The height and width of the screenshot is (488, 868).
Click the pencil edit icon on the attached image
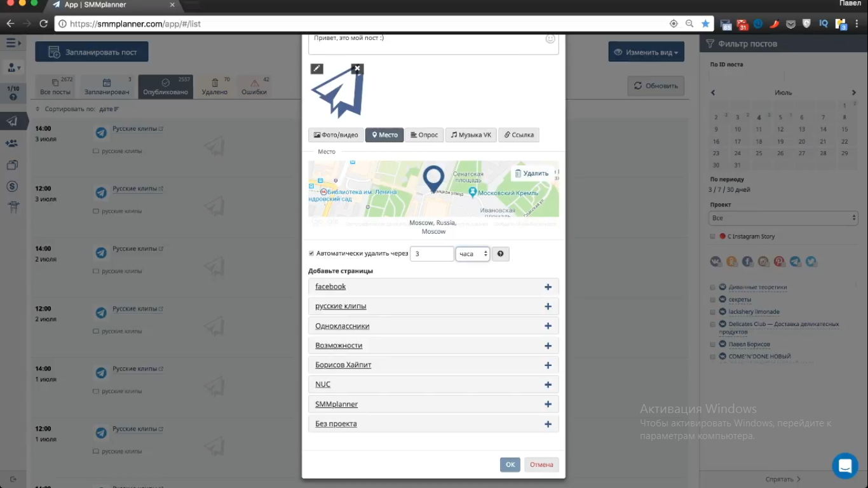(x=316, y=69)
